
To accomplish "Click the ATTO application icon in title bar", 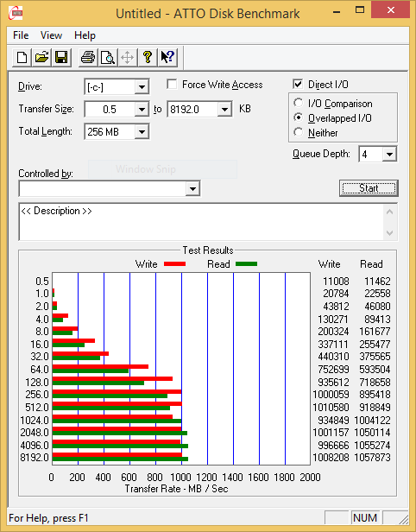I will coord(16,14).
